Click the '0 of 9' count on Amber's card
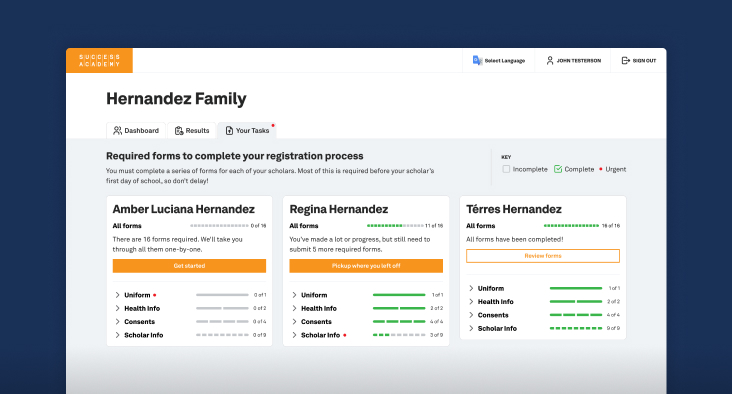Screen dimensions: 732x394 click(260, 335)
